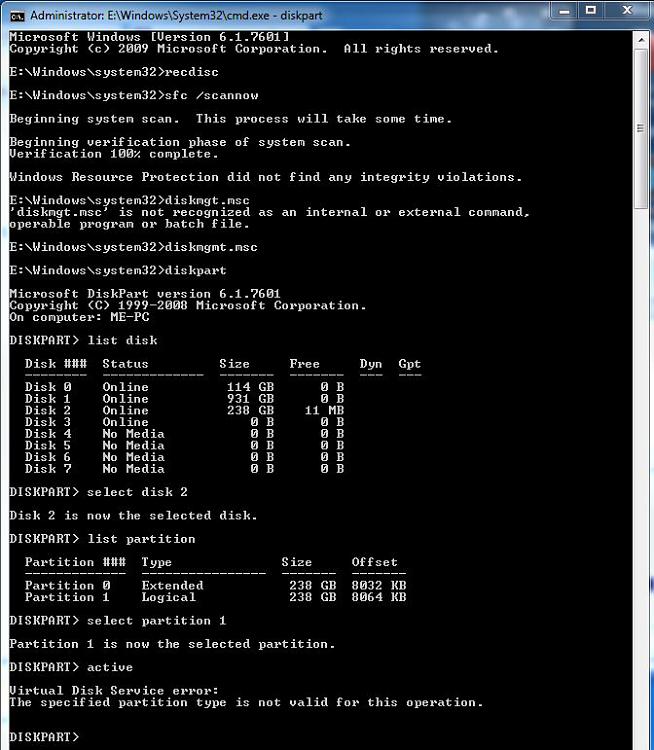Click the Partition 1 Logical row
654x750 pixels.
click(215, 597)
